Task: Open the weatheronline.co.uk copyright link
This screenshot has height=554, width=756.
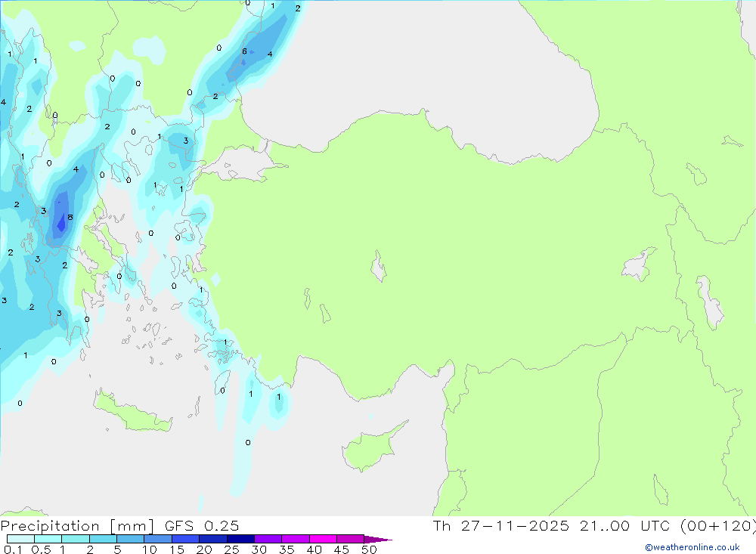Action: click(x=692, y=547)
